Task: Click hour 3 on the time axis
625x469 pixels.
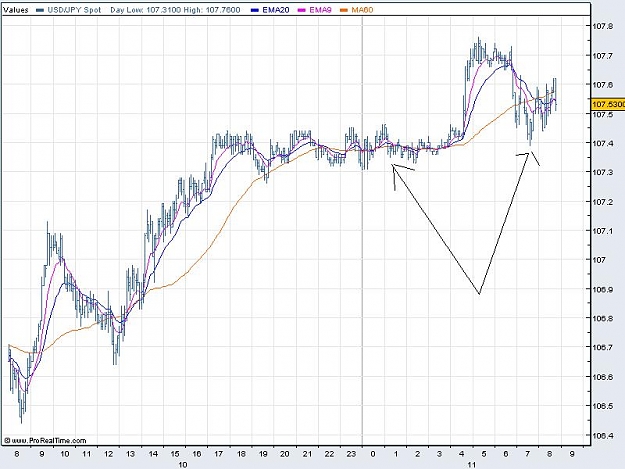Action: tap(439, 454)
